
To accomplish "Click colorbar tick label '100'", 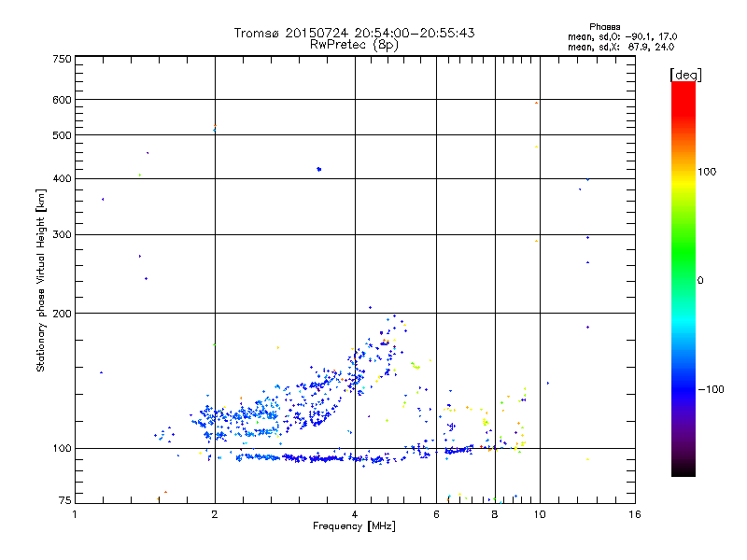I will tap(707, 172).
